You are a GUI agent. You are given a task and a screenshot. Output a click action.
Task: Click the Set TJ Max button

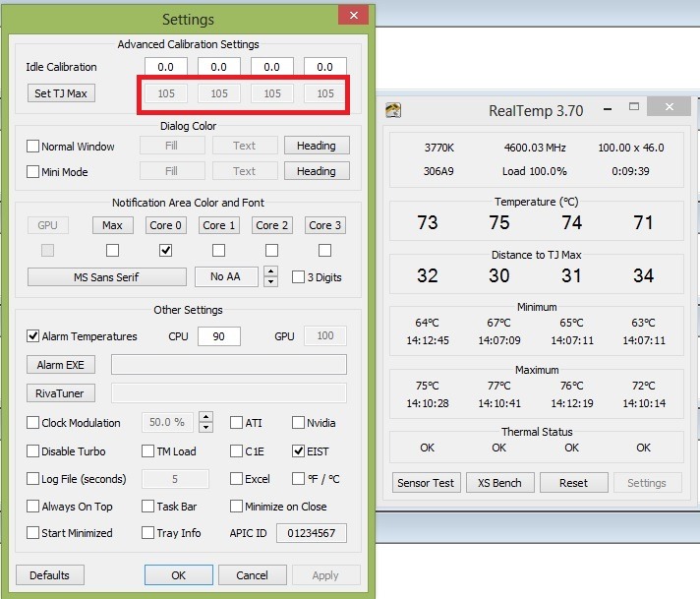click(x=61, y=92)
